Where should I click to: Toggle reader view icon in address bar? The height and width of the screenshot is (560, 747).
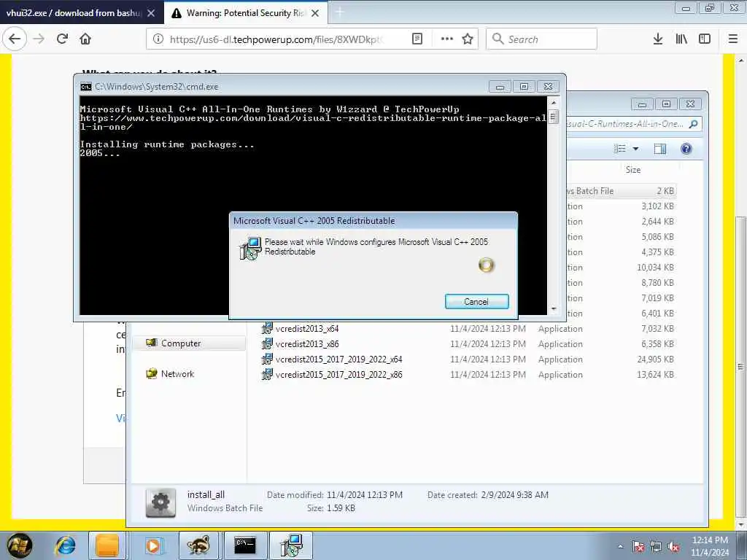pyautogui.click(x=417, y=39)
